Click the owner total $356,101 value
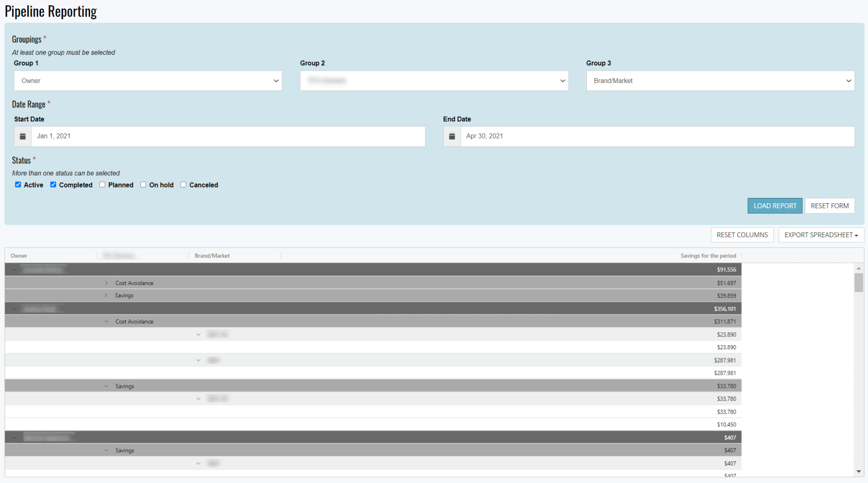Screen dimensions: 868x483 pos(725,308)
